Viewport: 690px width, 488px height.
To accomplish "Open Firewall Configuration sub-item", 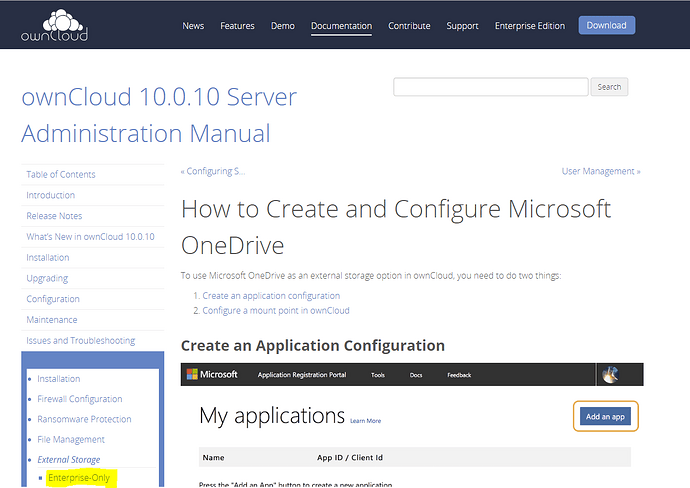I will 80,399.
